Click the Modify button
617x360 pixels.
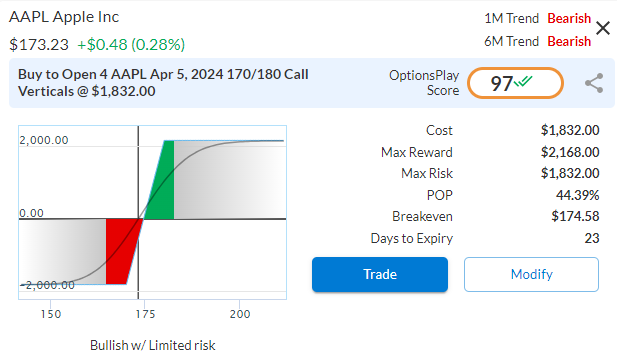point(531,274)
